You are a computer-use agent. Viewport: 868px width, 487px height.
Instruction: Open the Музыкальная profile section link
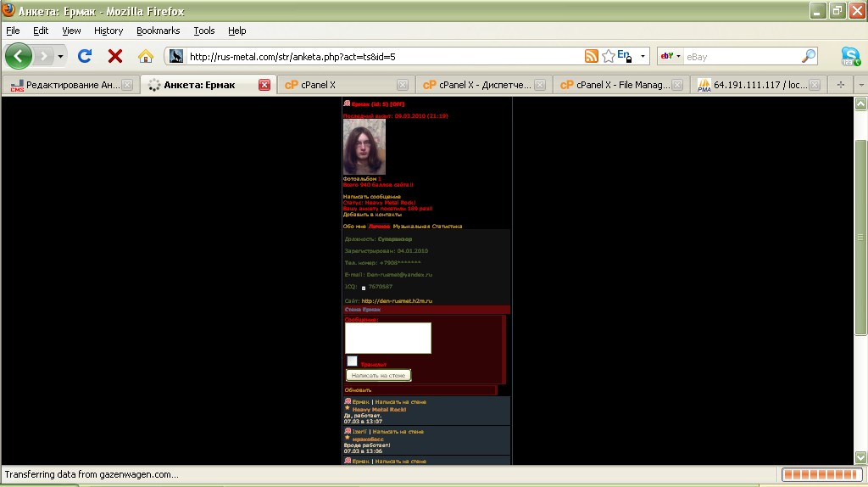(x=415, y=227)
